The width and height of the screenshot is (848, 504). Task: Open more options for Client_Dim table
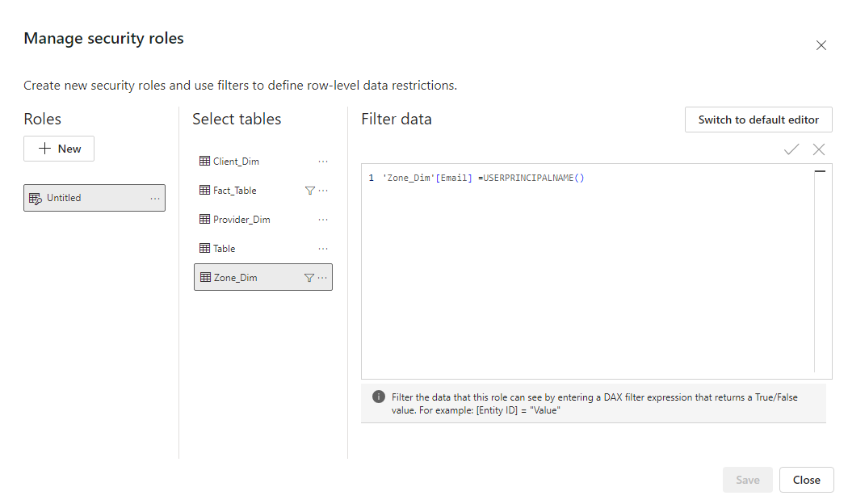[323, 162]
